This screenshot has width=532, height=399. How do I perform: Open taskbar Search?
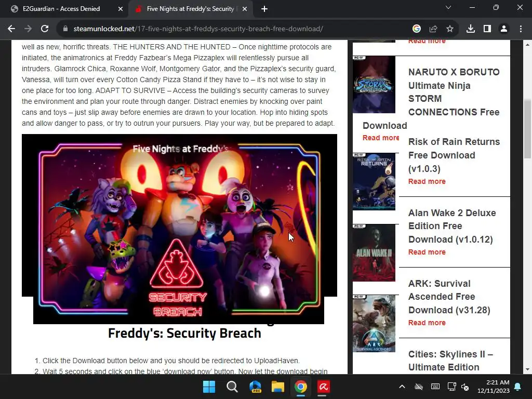(232, 387)
